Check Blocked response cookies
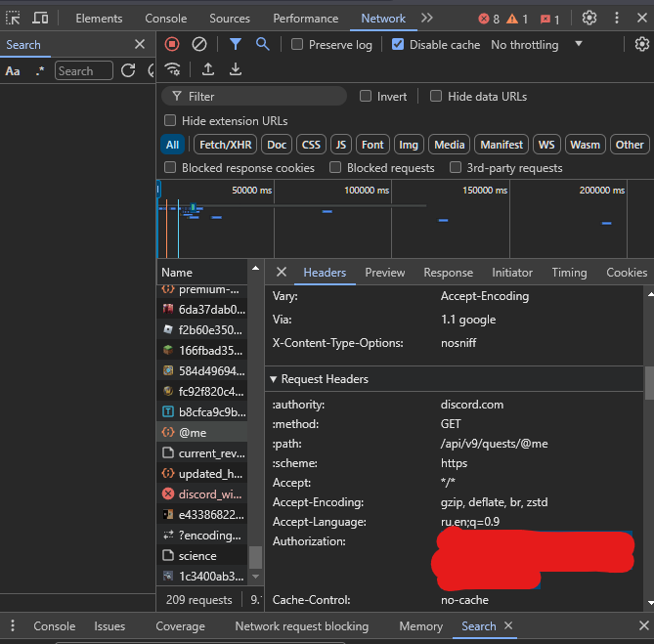The width and height of the screenshot is (654, 644). click(x=170, y=167)
